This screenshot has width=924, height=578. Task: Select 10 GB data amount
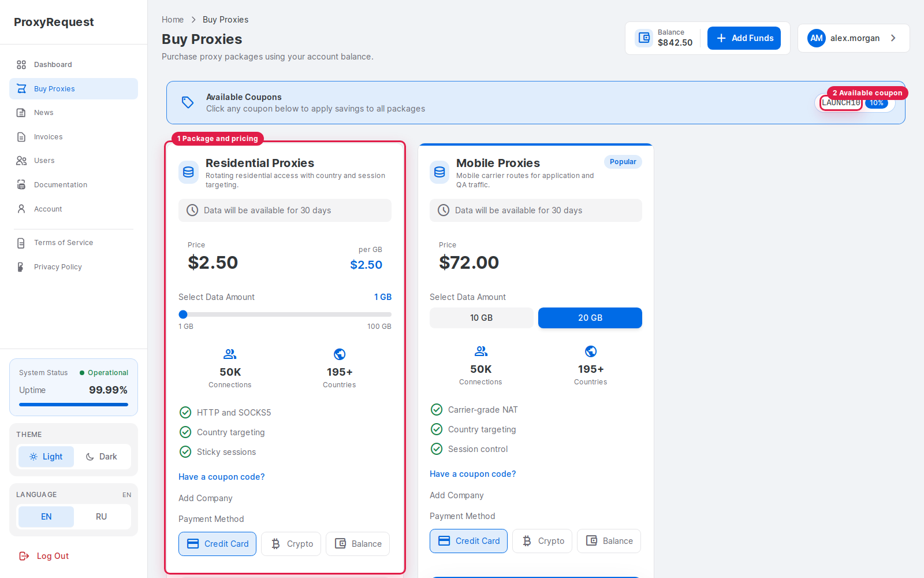point(482,318)
